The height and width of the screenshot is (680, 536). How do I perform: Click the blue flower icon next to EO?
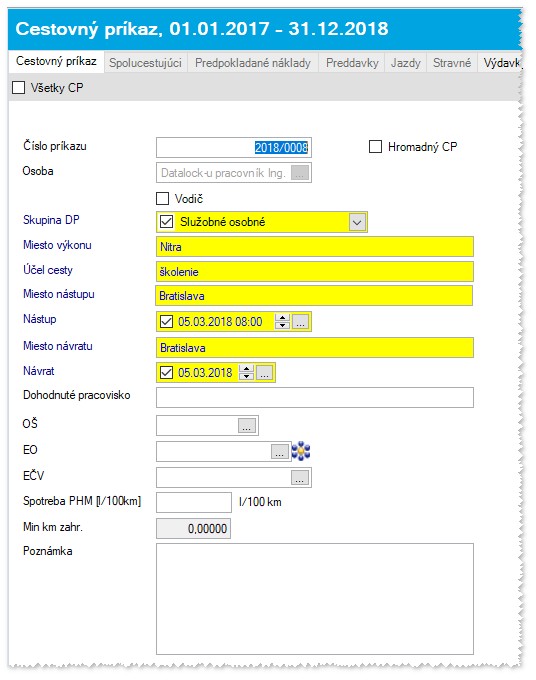point(301,451)
